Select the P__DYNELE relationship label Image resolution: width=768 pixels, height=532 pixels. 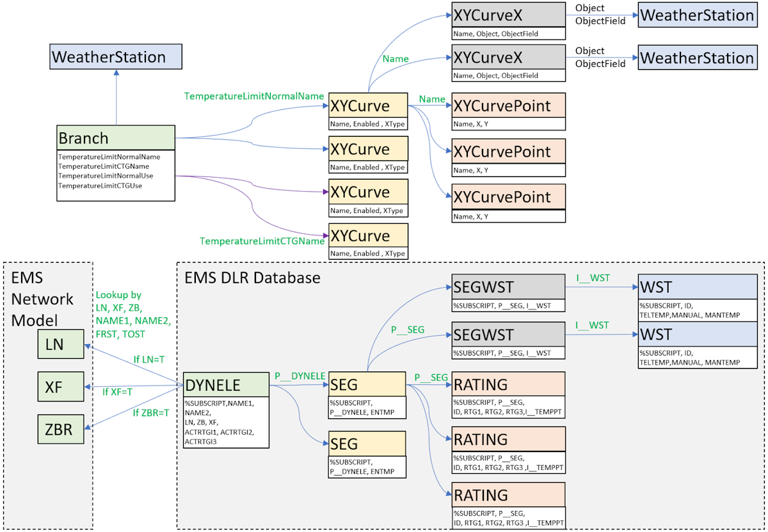click(x=300, y=376)
